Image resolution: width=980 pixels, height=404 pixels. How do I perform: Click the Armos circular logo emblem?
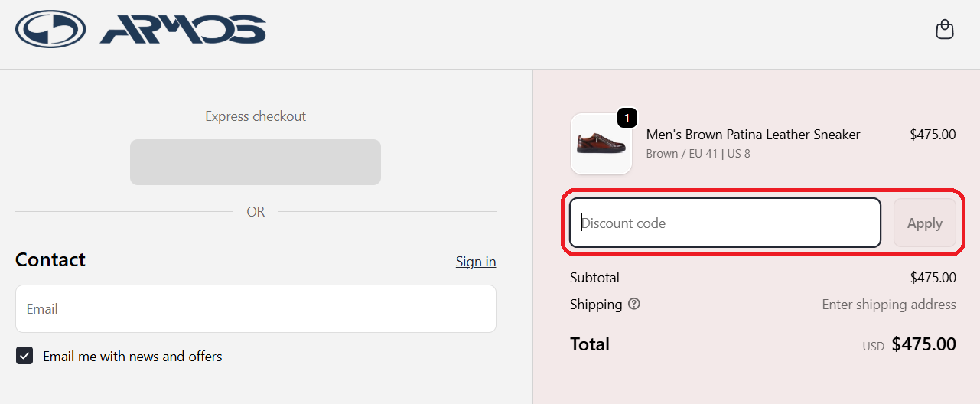50,29
